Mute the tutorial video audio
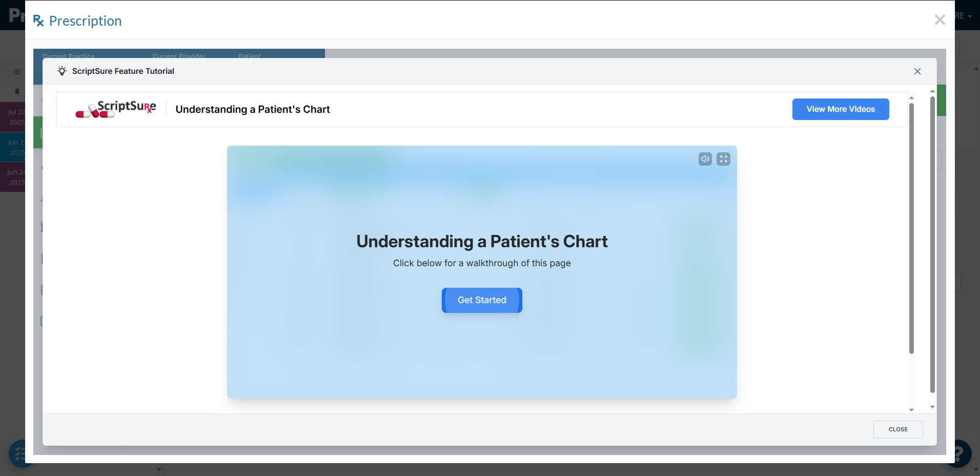The height and width of the screenshot is (476, 980). pos(705,159)
